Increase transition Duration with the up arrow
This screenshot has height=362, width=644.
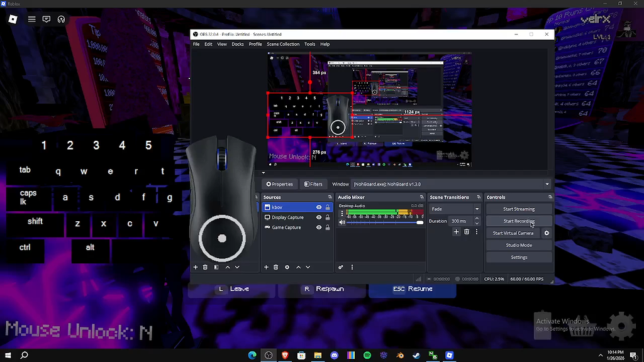tap(477, 219)
